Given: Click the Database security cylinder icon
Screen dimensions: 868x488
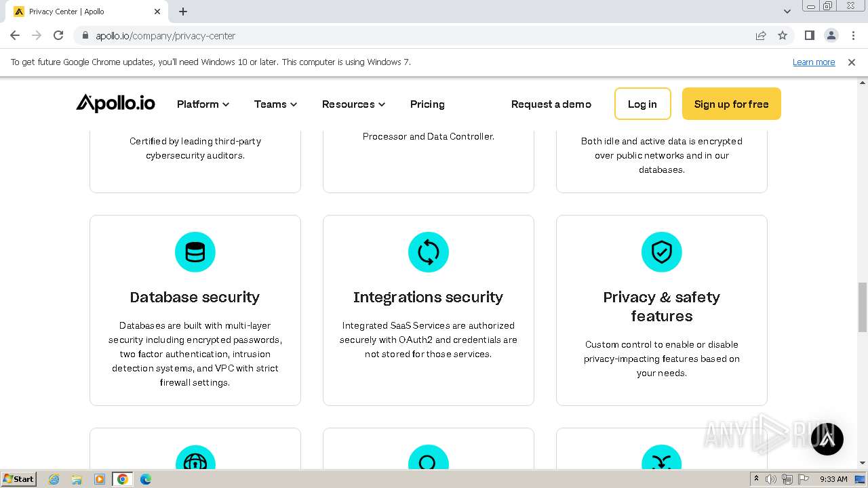Looking at the screenshot, I should point(195,252).
